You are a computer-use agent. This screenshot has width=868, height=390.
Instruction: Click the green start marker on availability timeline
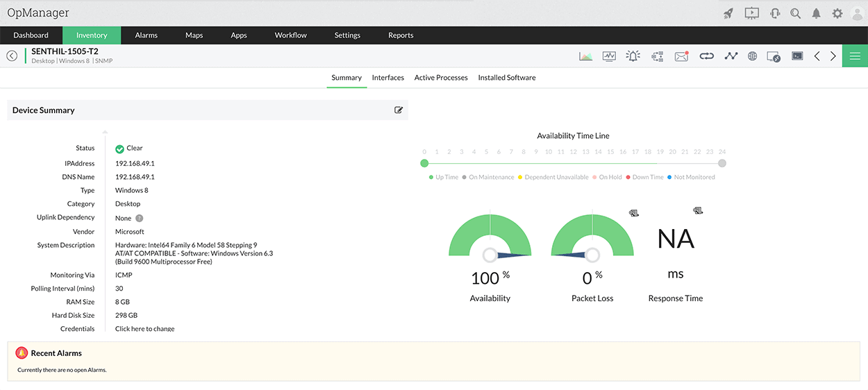[x=424, y=163]
